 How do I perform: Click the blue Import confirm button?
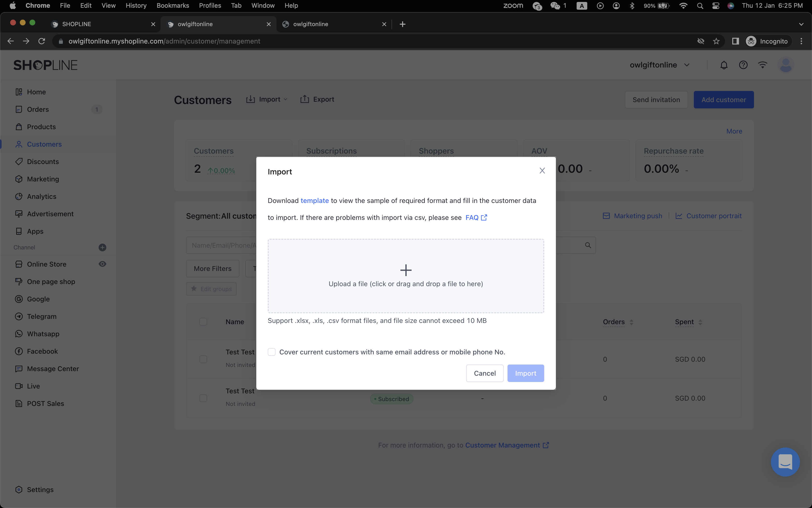(x=525, y=373)
